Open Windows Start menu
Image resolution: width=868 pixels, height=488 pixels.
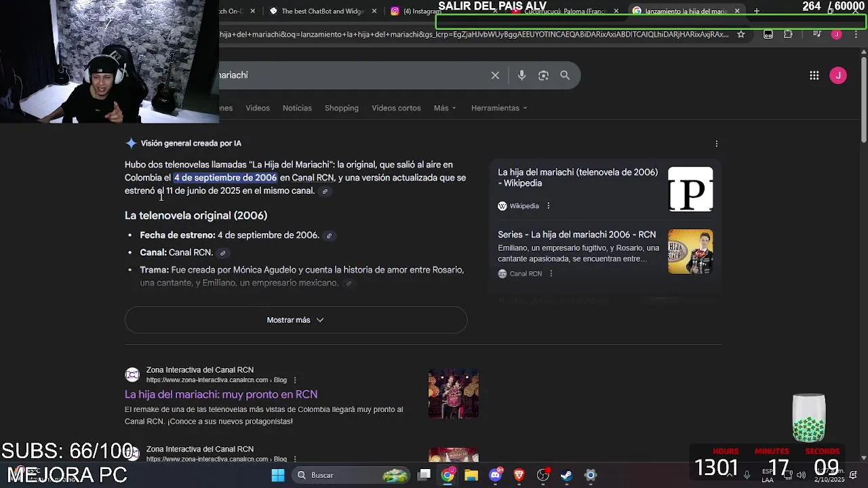[x=278, y=475]
